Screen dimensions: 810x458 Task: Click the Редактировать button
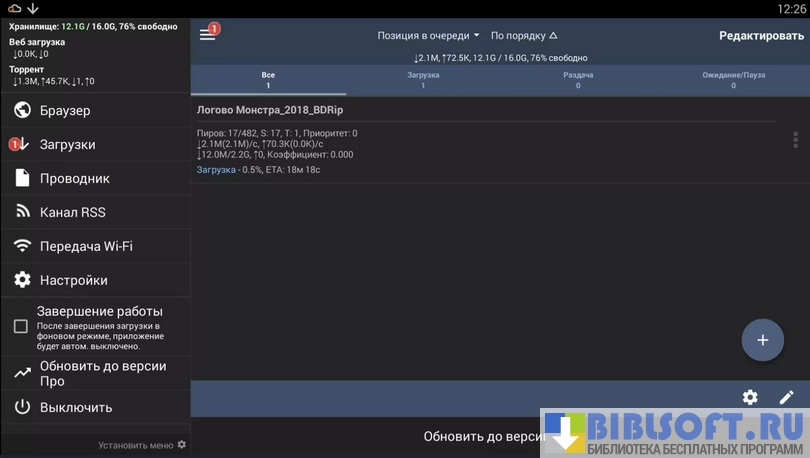[760, 35]
